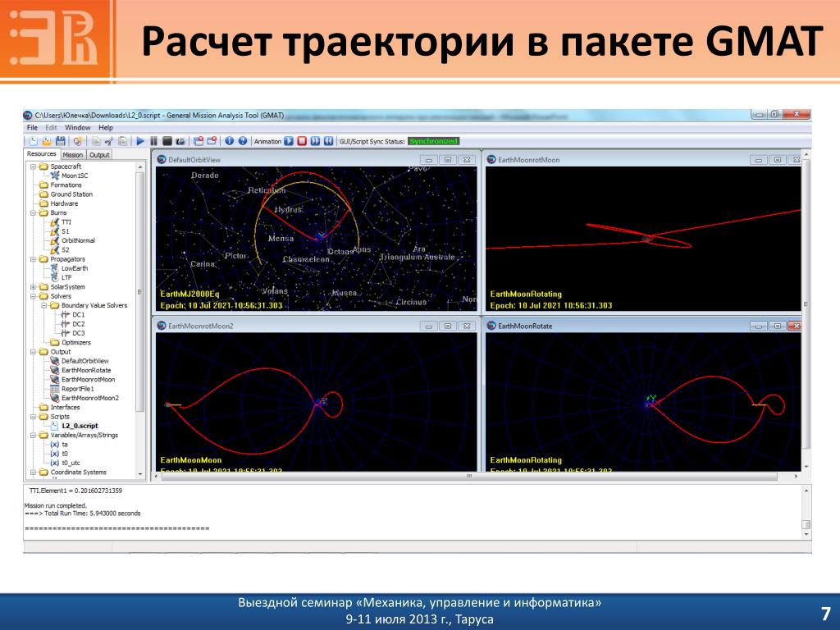Collapse the Spacecraft folder

point(33,167)
